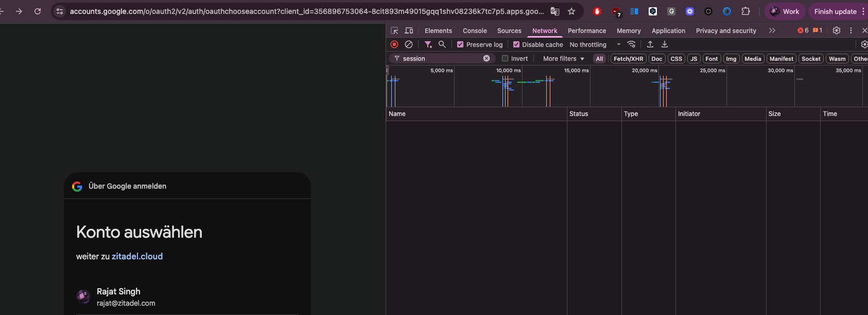The height and width of the screenshot is (315, 868).
Task: Filter requests by Img type
Action: click(x=731, y=59)
